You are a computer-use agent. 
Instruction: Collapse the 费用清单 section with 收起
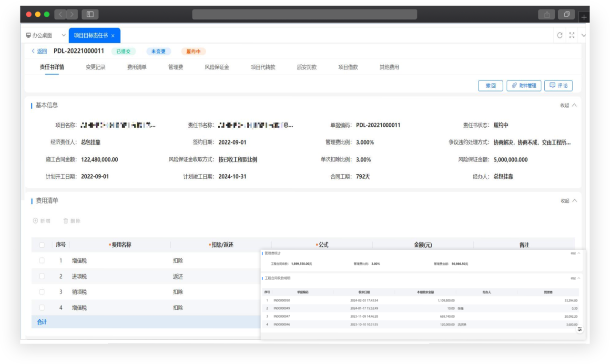click(569, 201)
